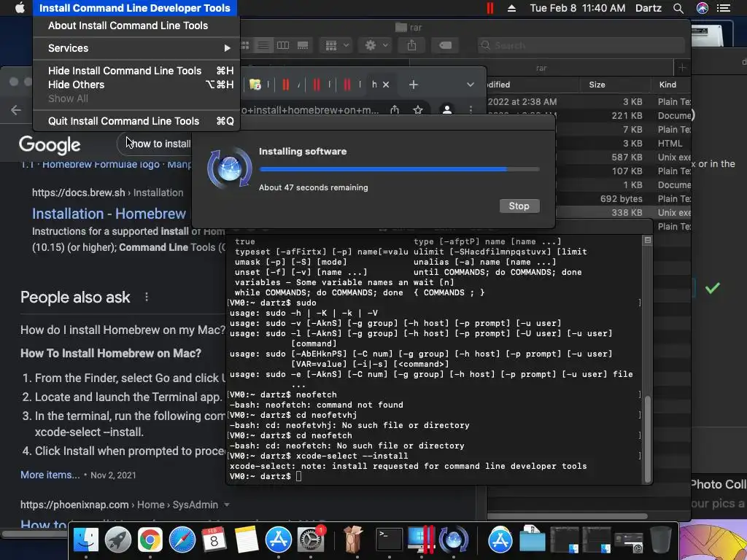This screenshot has width=747, height=560.
Task: Open the Downloads folder stack in Dock
Action: point(532,540)
